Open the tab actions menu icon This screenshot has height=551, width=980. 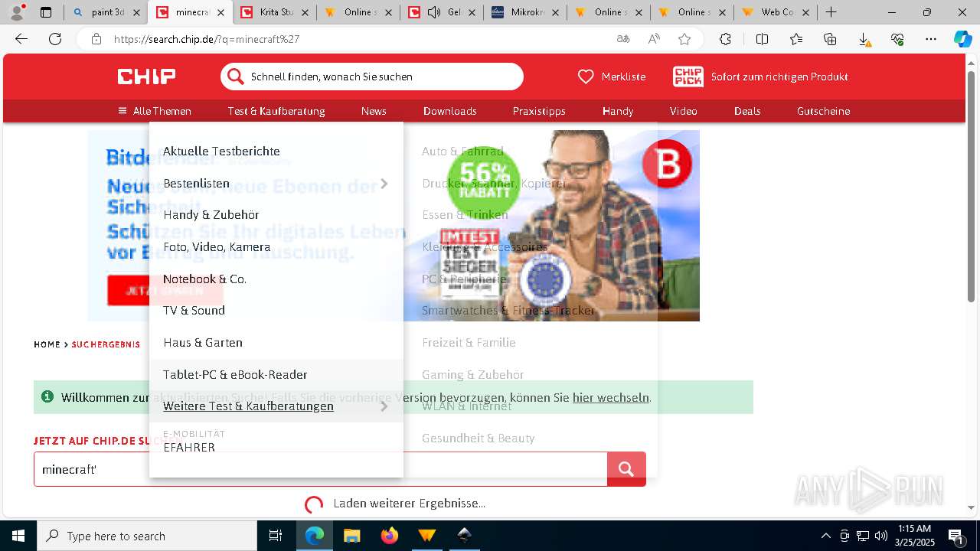(46, 12)
